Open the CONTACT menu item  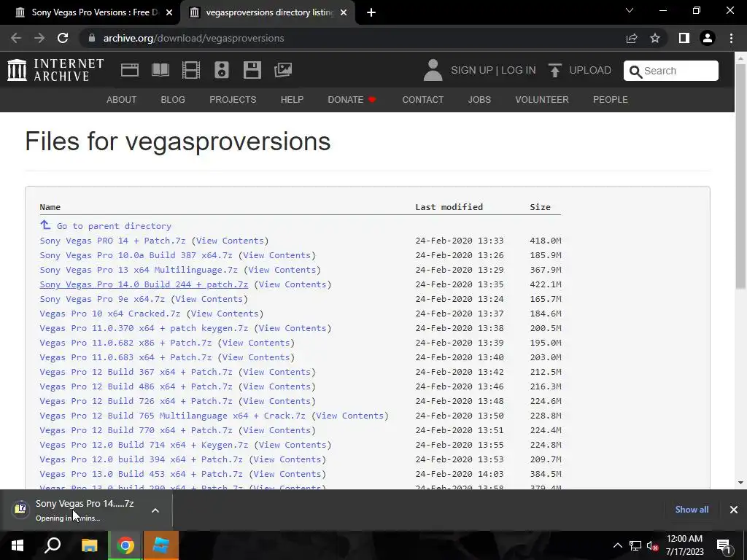click(x=423, y=99)
